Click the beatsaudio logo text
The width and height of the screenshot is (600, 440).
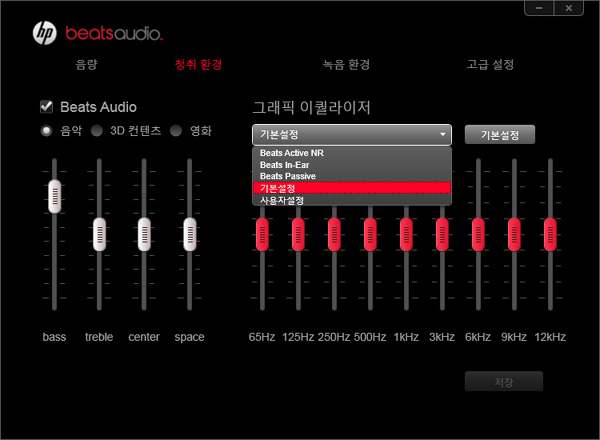click(x=114, y=34)
